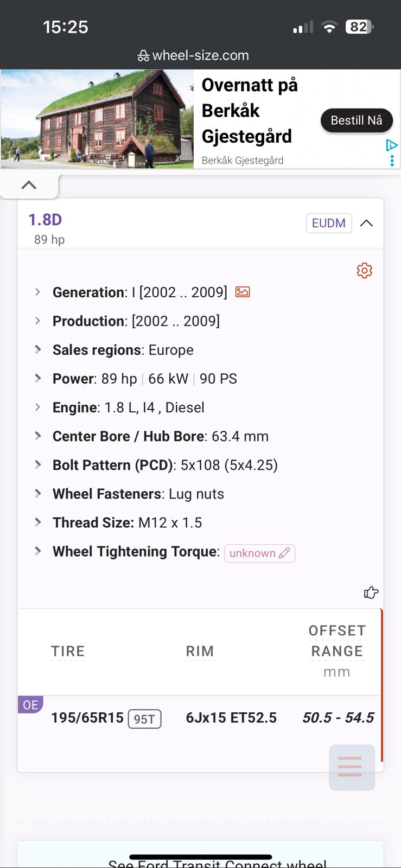Screen dimensions: 401x868
Task: Tap the thumbs-up feedback icon
Action: point(371,592)
